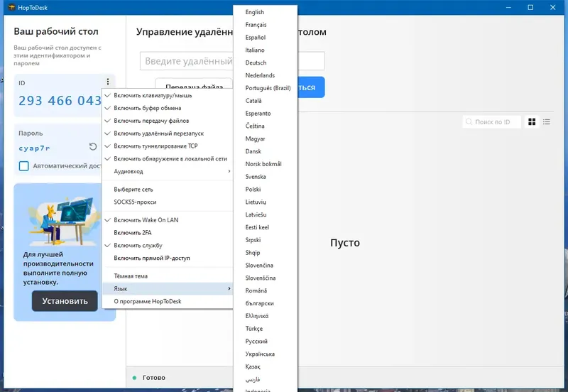568x392 pixels.
Task: Enable Тёмная тема from menu
Action: 168,276
